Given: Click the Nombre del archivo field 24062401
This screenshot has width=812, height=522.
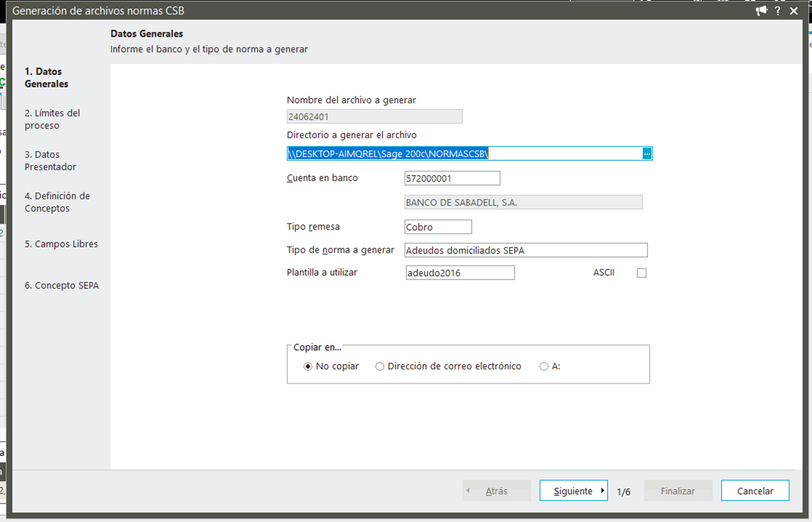Looking at the screenshot, I should point(375,116).
